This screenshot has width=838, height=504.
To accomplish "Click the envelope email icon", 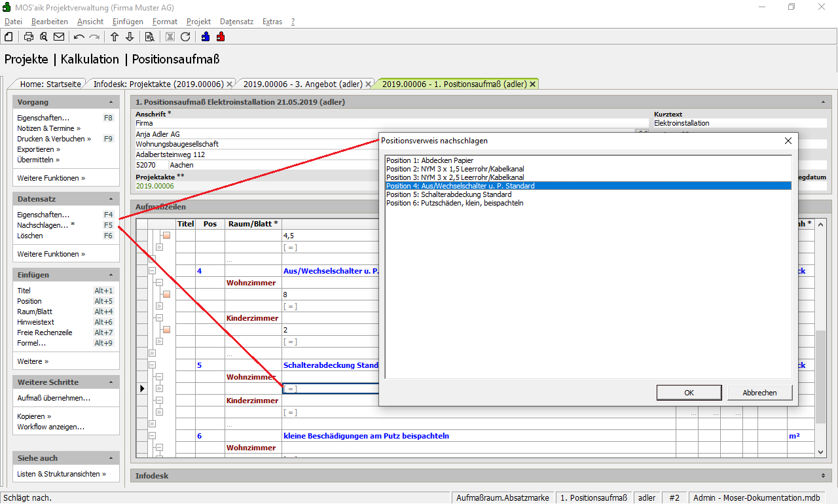I will pos(59,37).
